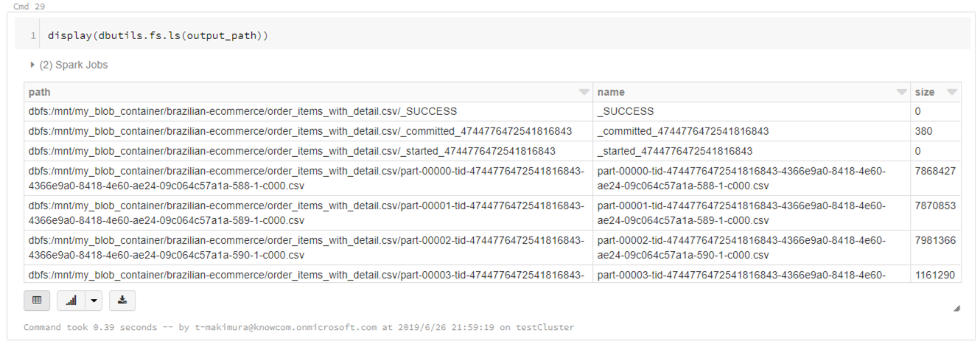Image resolution: width=980 pixels, height=344 pixels.
Task: Open the name column sort dropdown
Action: [x=901, y=92]
